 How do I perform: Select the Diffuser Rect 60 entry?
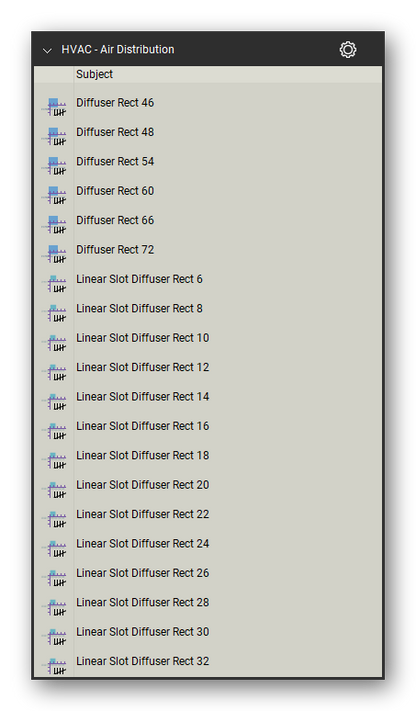coord(115,191)
